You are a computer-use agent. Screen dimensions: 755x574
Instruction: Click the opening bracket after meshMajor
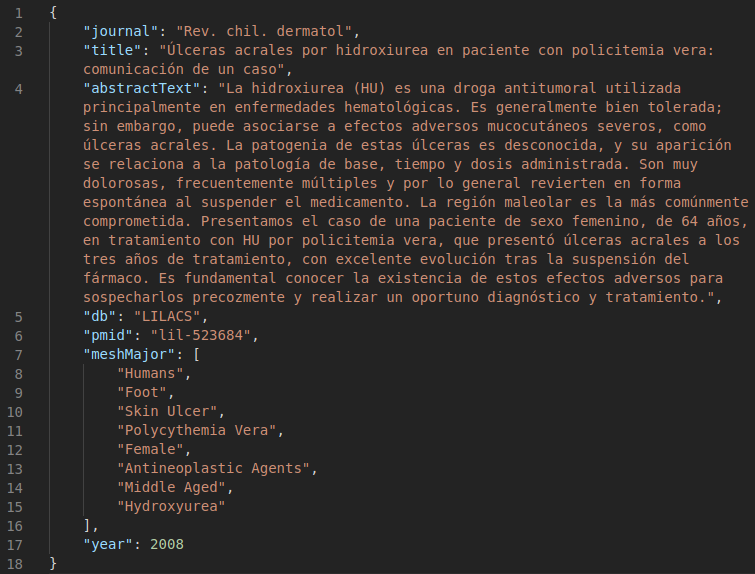click(x=197, y=355)
